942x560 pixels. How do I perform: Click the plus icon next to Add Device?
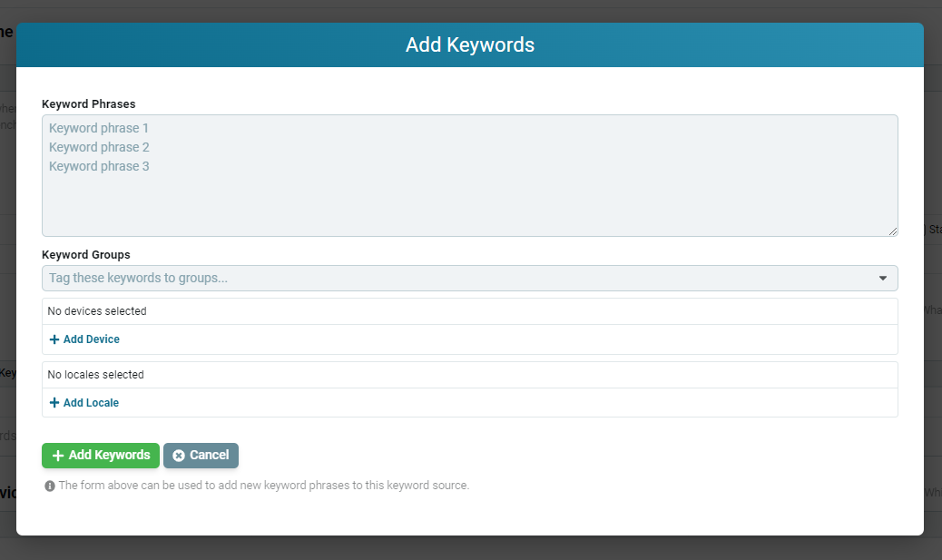(54, 339)
